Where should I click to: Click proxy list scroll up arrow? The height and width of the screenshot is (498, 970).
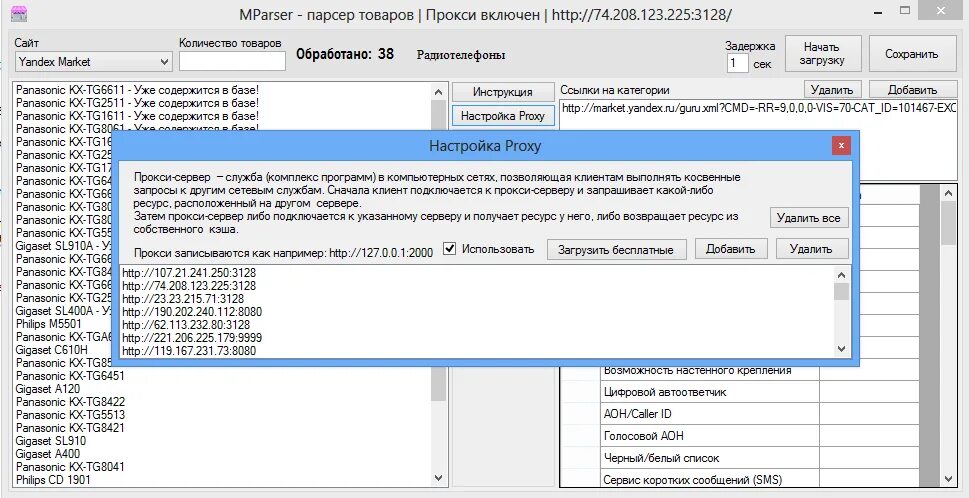click(841, 275)
